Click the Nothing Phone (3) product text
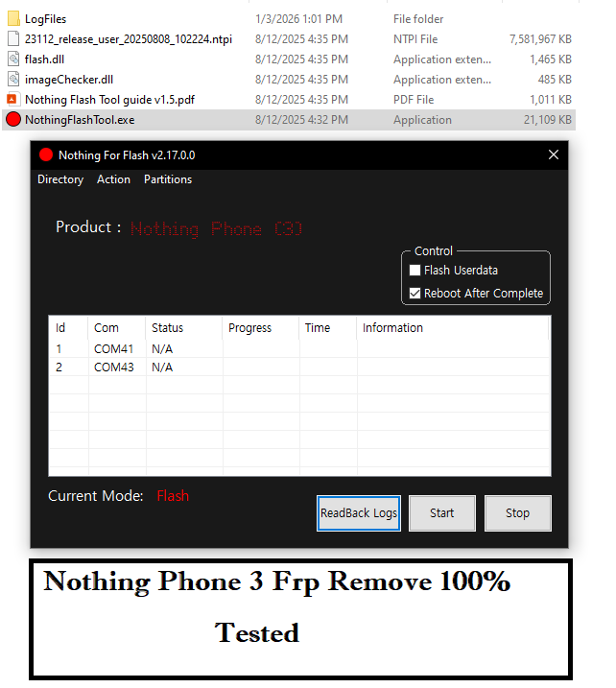Image resolution: width=616 pixels, height=688 pixels. point(216,229)
